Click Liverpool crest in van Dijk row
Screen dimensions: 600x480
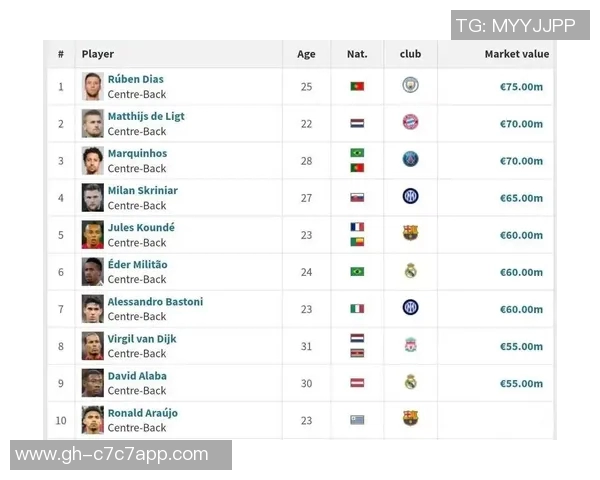point(410,345)
